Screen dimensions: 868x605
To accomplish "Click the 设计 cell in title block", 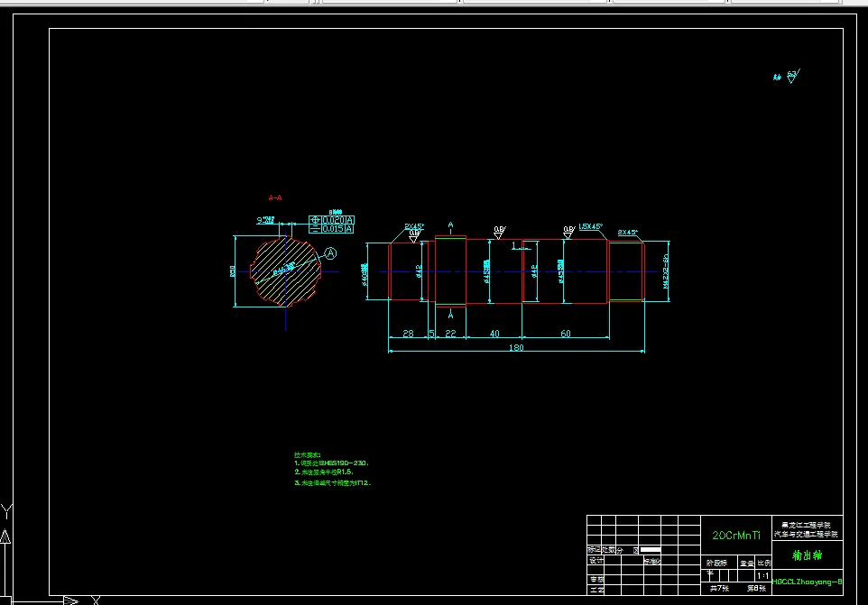I will coord(596,560).
